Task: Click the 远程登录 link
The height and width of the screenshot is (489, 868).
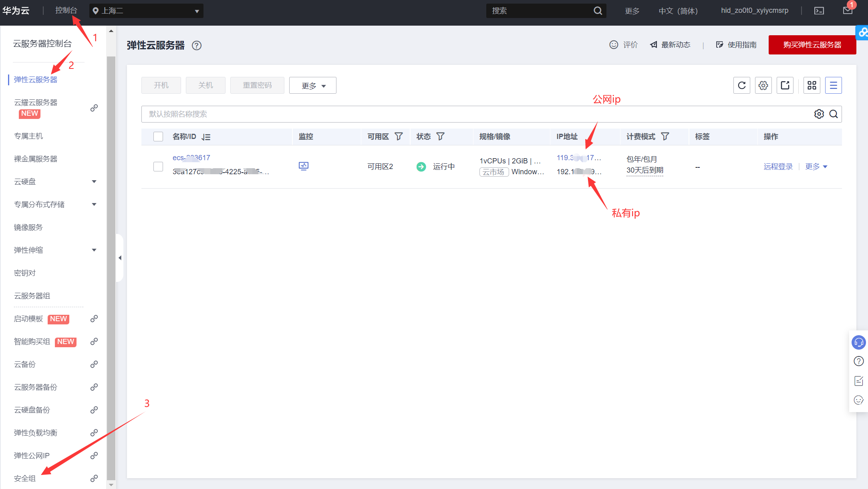Action: pyautogui.click(x=778, y=167)
